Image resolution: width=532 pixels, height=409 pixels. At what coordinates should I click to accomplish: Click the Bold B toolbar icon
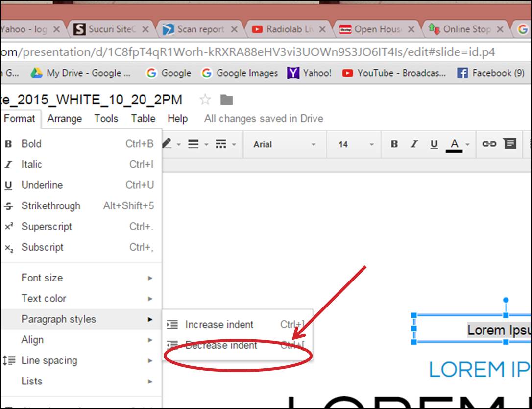(394, 144)
